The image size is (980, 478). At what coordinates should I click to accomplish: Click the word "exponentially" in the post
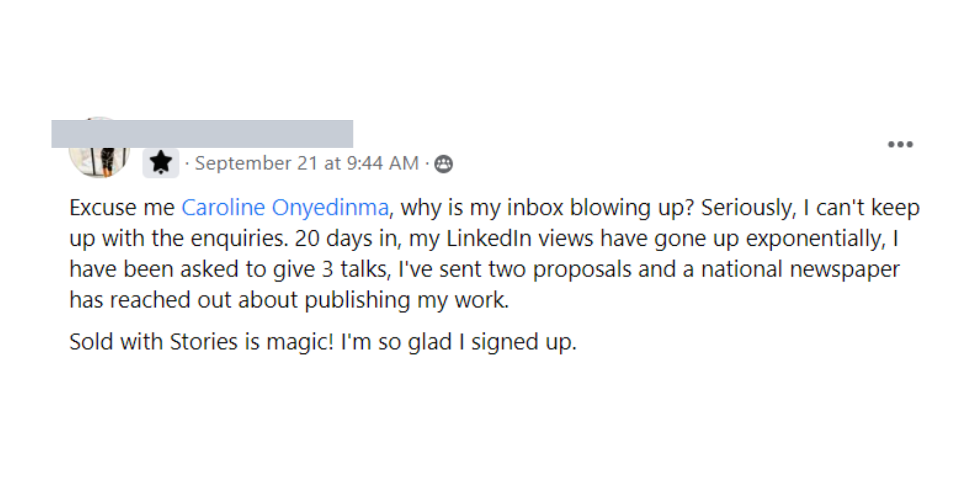pos(816,239)
